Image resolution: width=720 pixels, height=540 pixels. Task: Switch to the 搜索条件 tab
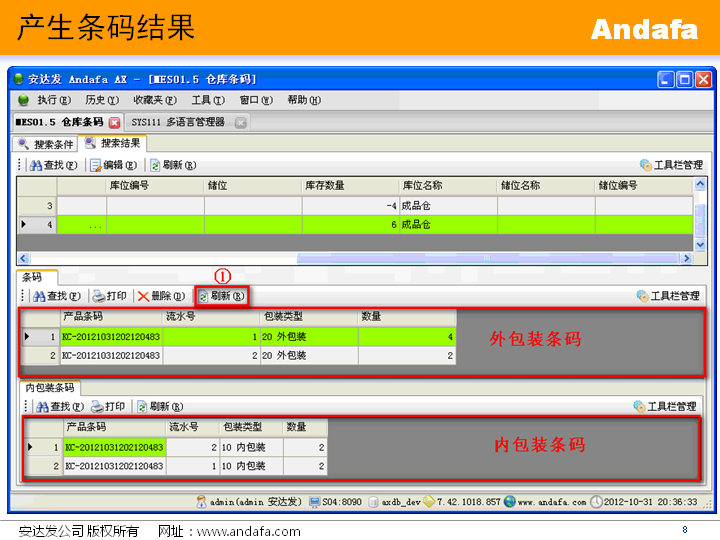(46, 144)
